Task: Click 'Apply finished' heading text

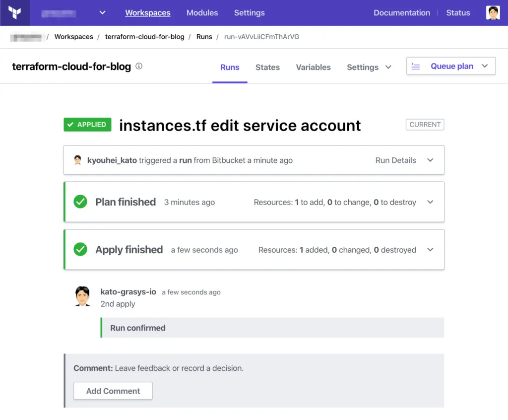Action: click(129, 250)
